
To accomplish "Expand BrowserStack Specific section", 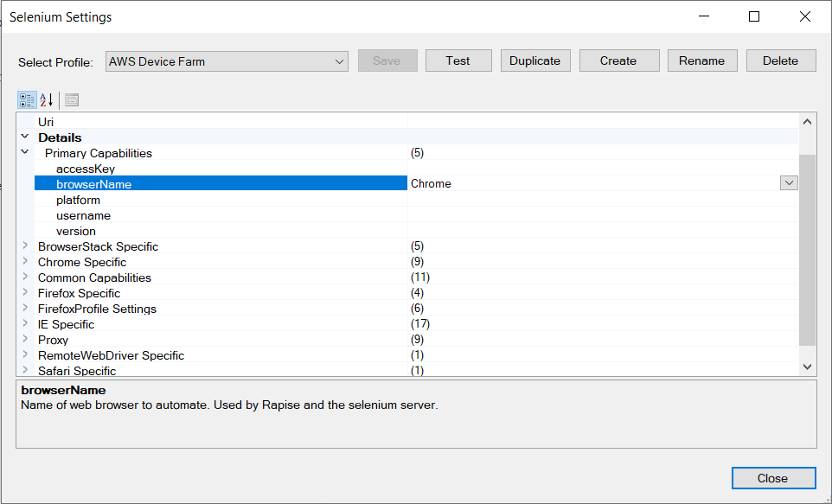I will [25, 246].
